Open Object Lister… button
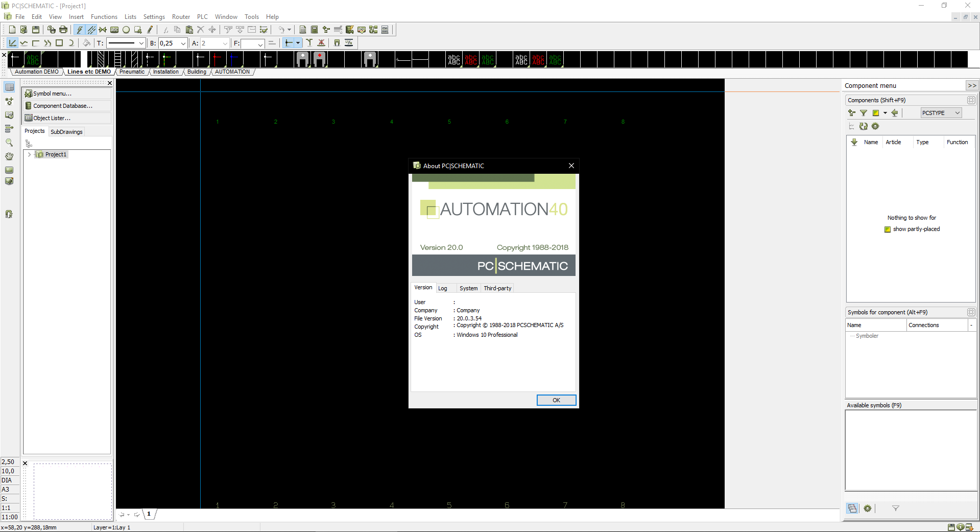 [67, 118]
